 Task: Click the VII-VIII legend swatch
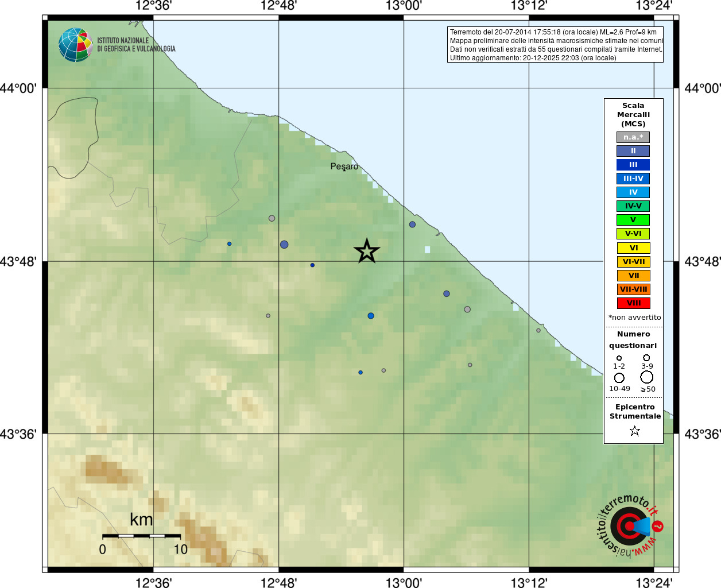pos(634,289)
